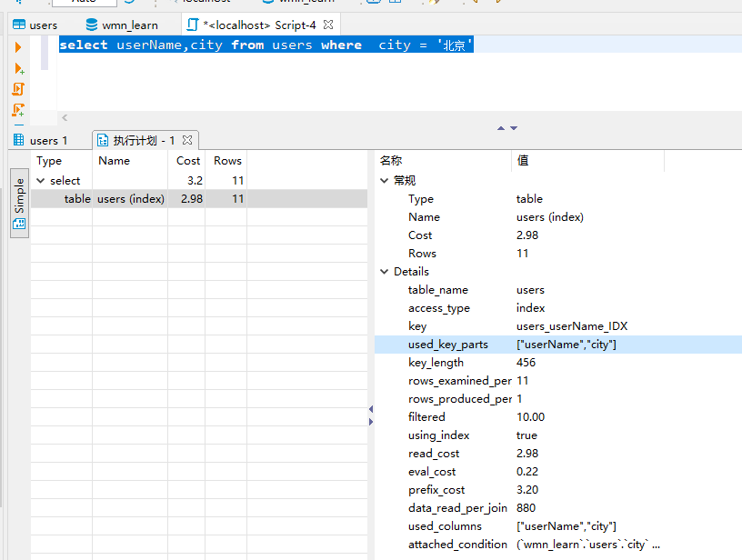Maximize results panel with up triangle
The height and width of the screenshot is (560, 742).
click(501, 128)
